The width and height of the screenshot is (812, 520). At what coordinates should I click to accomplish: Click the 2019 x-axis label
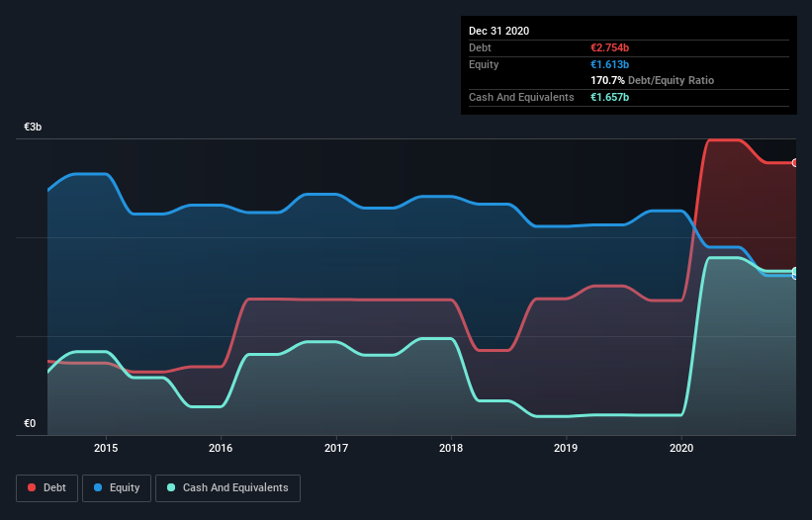[566, 448]
